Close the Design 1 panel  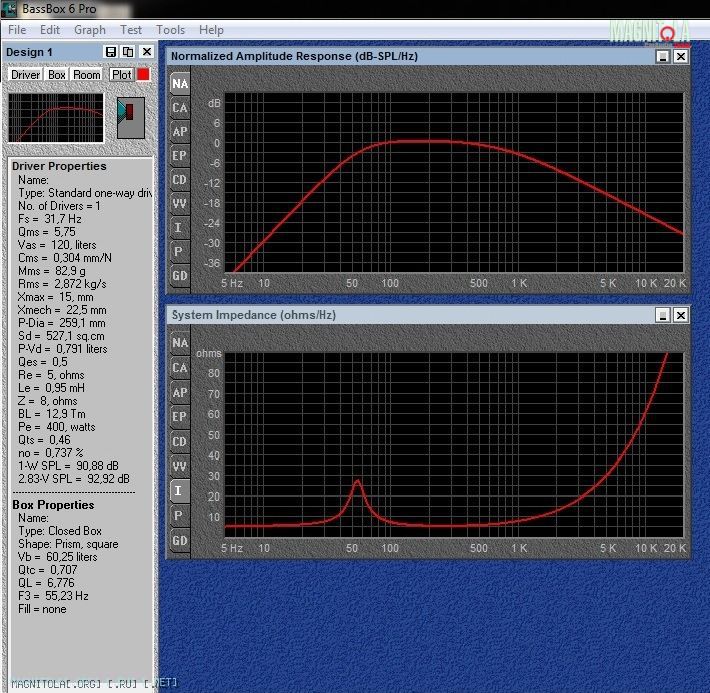click(147, 52)
